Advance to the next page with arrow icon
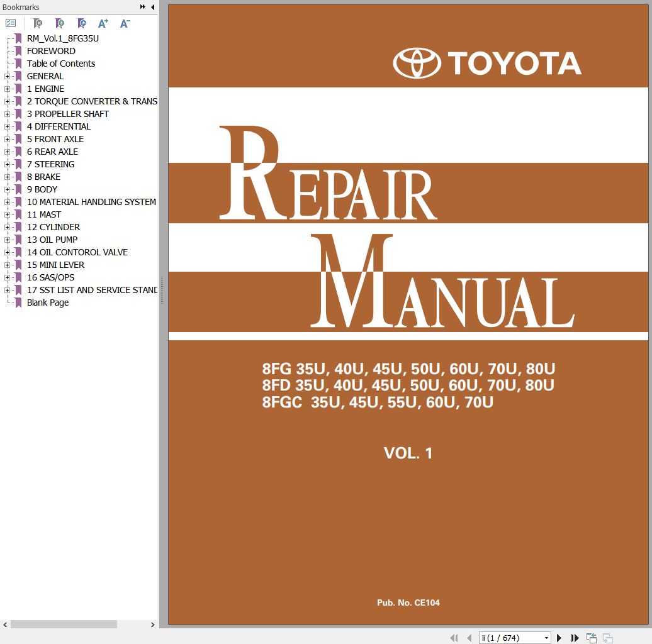652x644 pixels. pos(559,637)
